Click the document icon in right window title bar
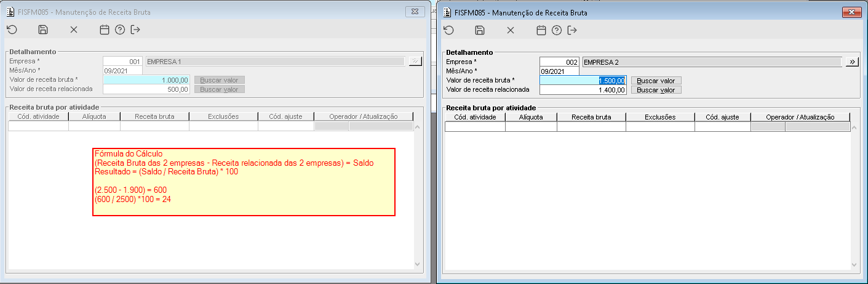This screenshot has width=868, height=284. [x=447, y=12]
